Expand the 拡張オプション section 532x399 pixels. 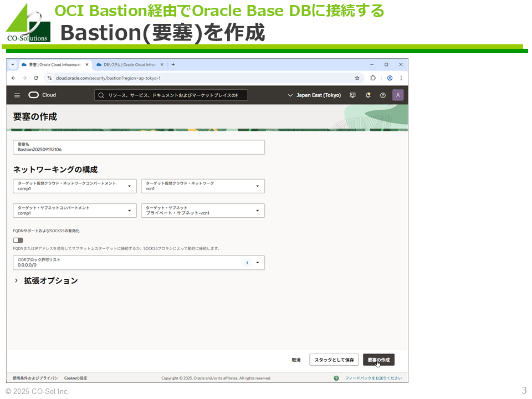point(46,280)
